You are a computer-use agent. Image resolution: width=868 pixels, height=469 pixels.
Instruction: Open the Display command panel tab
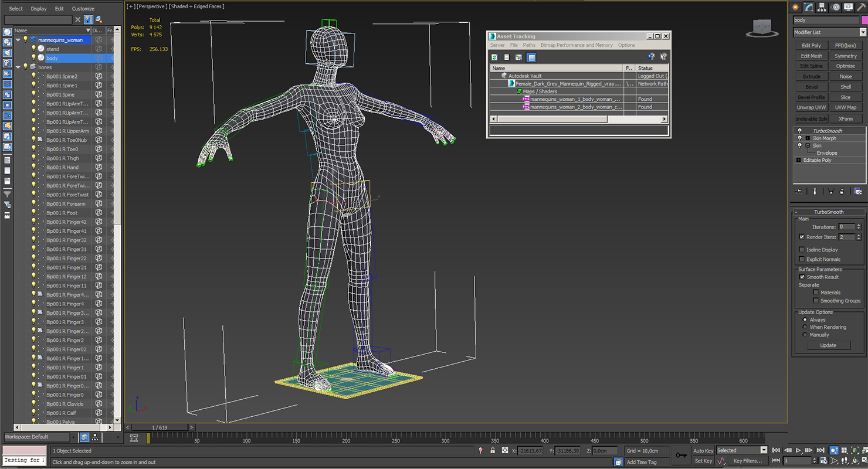pos(849,7)
